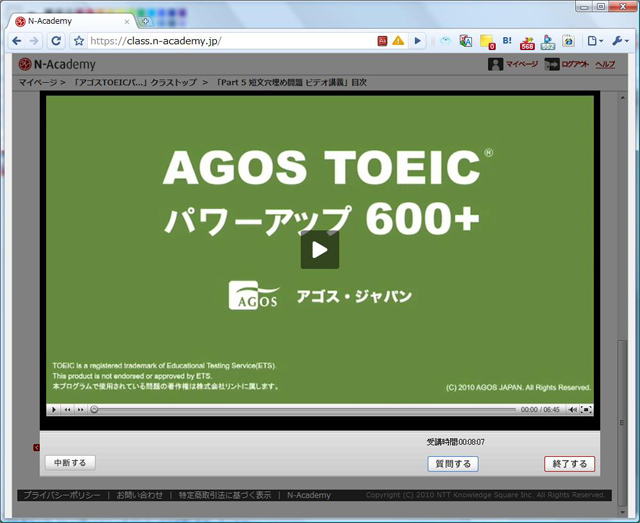Click the blue go arrow in address bar

[x=418, y=41]
